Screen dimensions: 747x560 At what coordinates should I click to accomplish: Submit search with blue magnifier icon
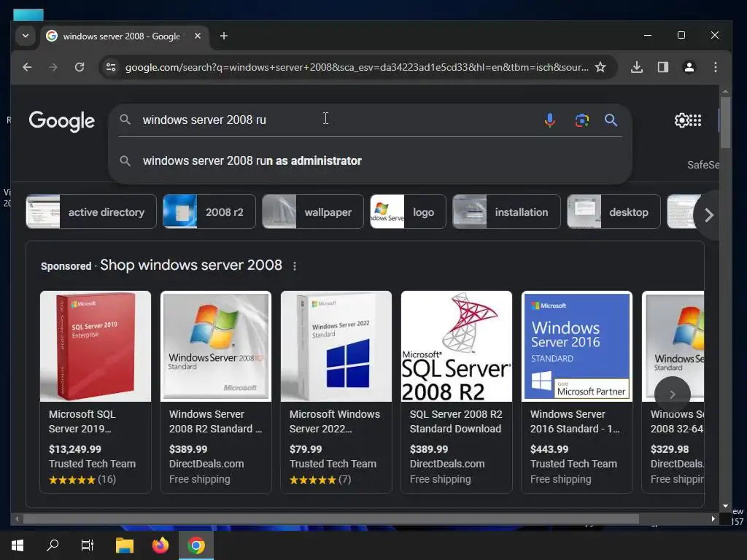(x=611, y=120)
